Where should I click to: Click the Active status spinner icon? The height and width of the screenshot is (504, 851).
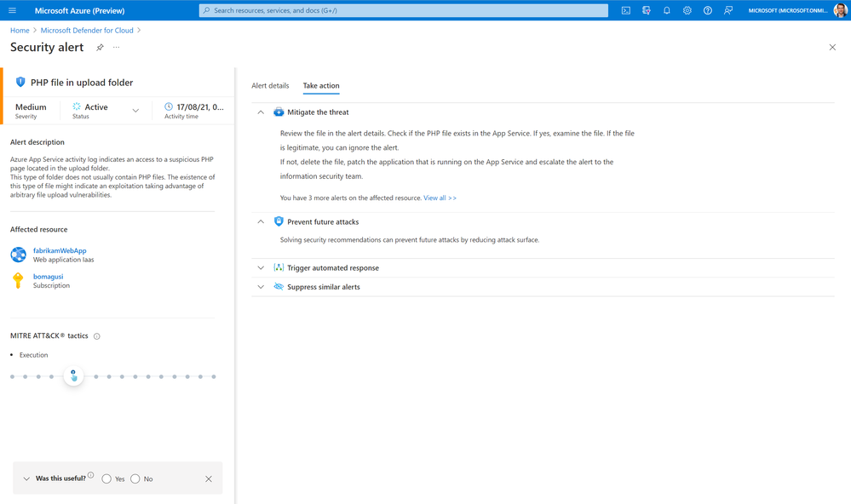[77, 106]
